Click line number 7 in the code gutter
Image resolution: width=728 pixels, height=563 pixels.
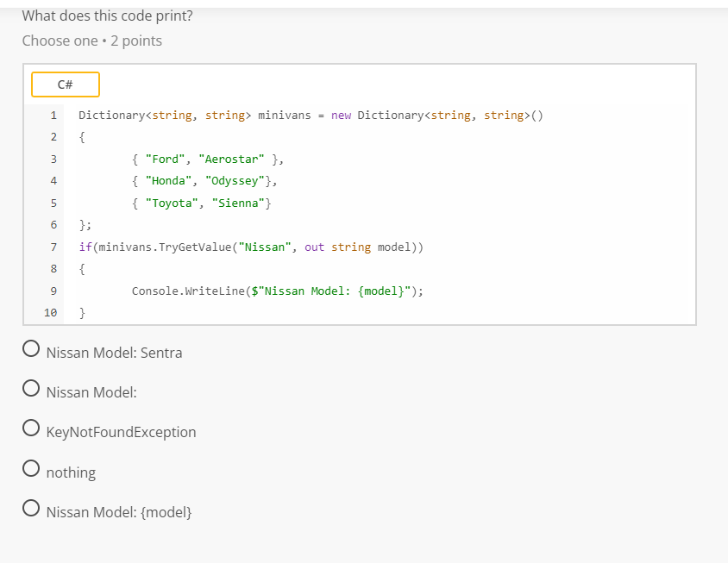coord(53,247)
